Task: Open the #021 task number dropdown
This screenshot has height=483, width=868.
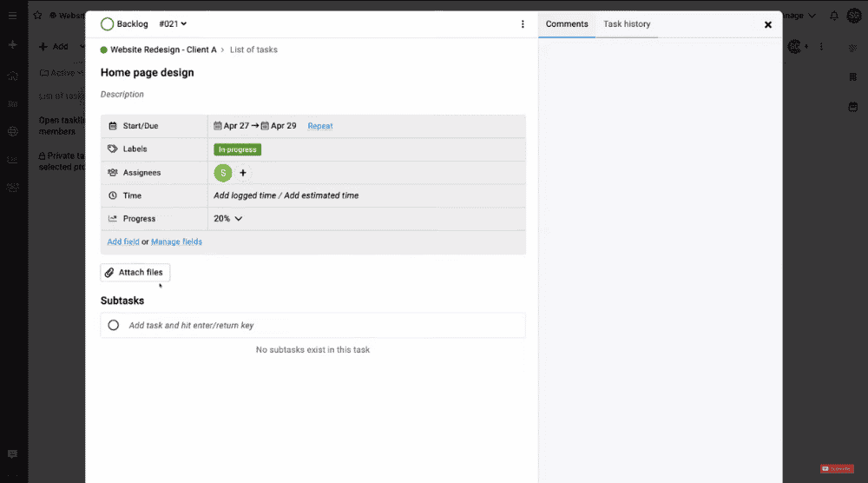Action: (173, 23)
